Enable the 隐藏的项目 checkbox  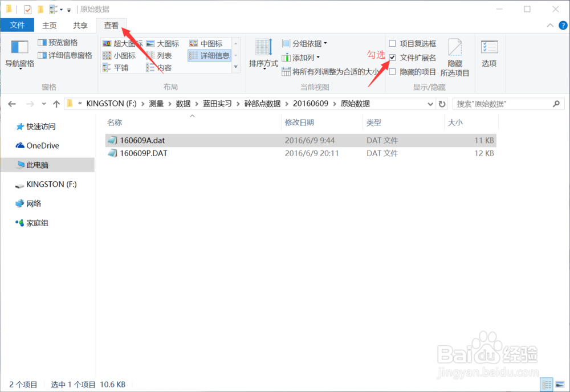[x=392, y=71]
